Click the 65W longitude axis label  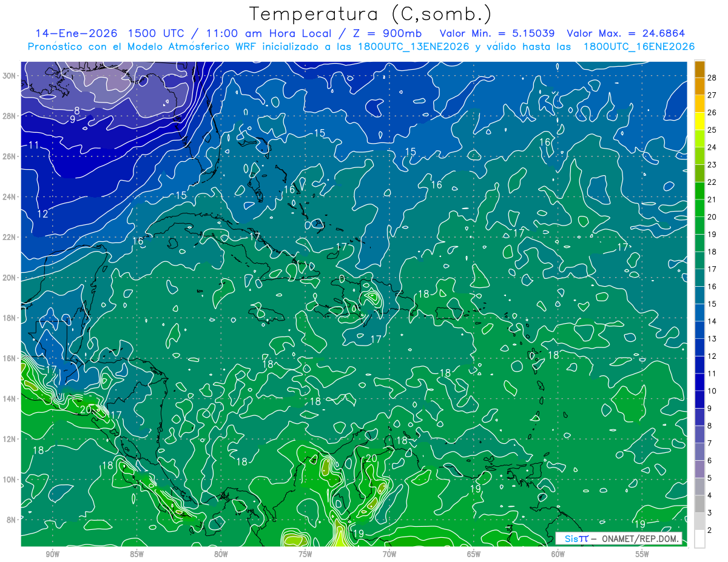pyautogui.click(x=474, y=554)
